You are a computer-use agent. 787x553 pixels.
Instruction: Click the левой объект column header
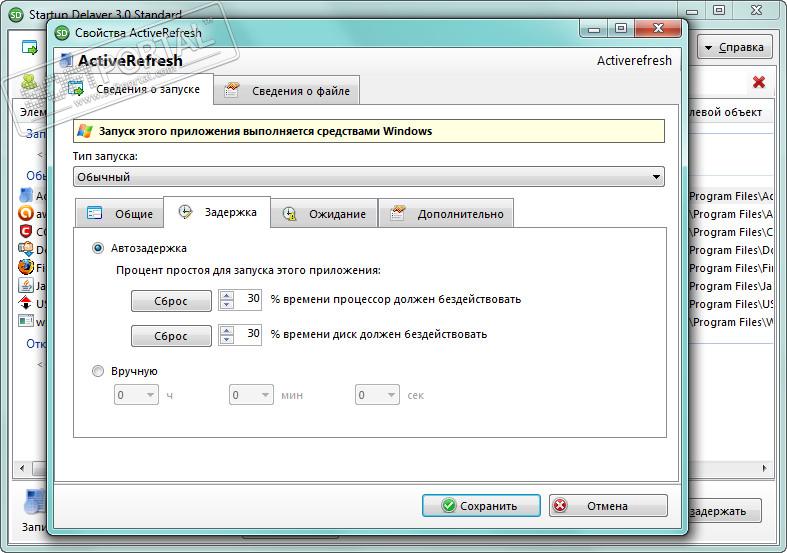[726, 112]
